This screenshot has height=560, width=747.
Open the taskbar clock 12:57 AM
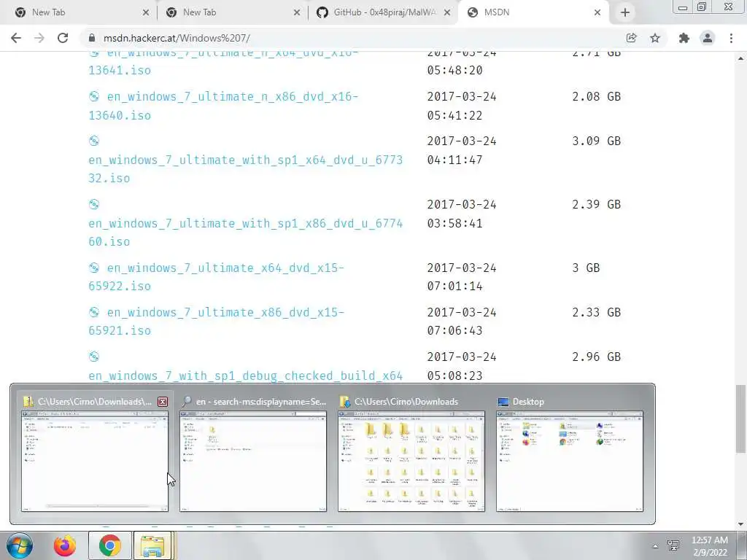(710, 546)
